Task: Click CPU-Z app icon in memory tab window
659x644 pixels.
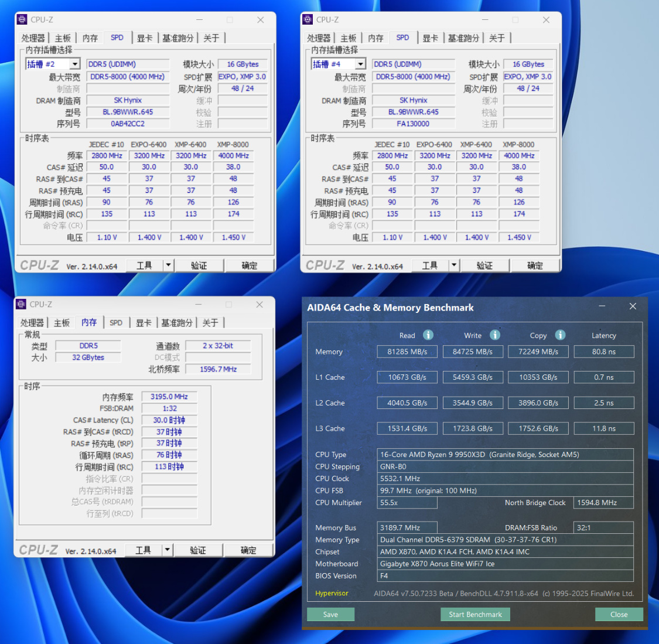Action: 21,304
